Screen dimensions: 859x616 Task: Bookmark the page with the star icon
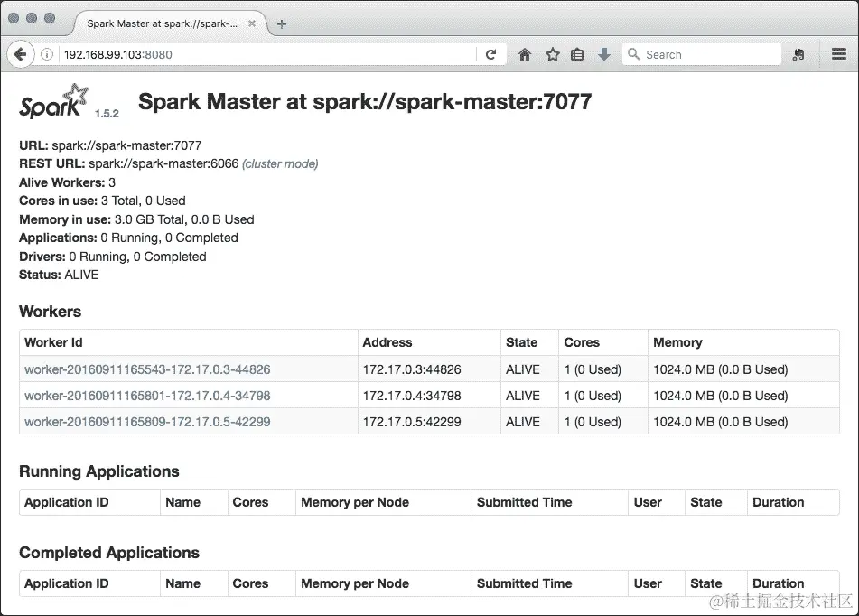coord(551,54)
